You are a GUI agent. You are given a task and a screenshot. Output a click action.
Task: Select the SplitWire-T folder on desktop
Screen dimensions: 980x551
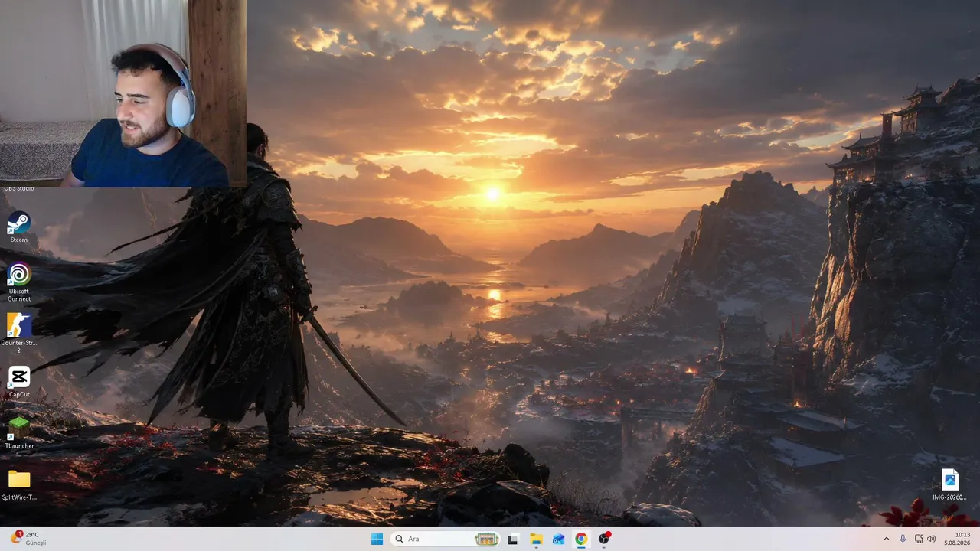coord(19,484)
